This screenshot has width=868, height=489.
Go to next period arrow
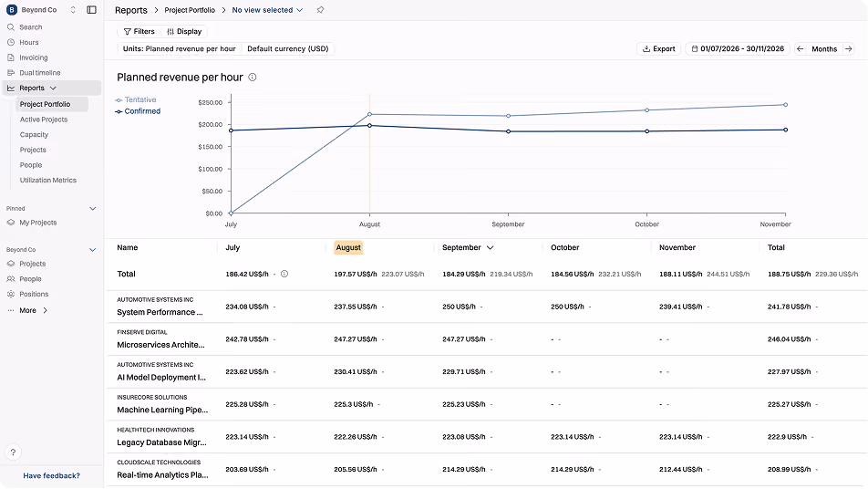(x=848, y=48)
